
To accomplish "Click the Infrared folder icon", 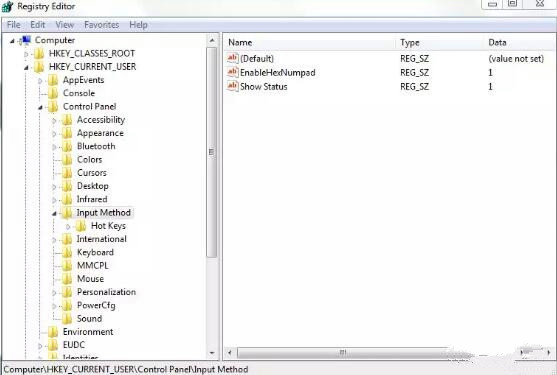I will click(x=67, y=200).
